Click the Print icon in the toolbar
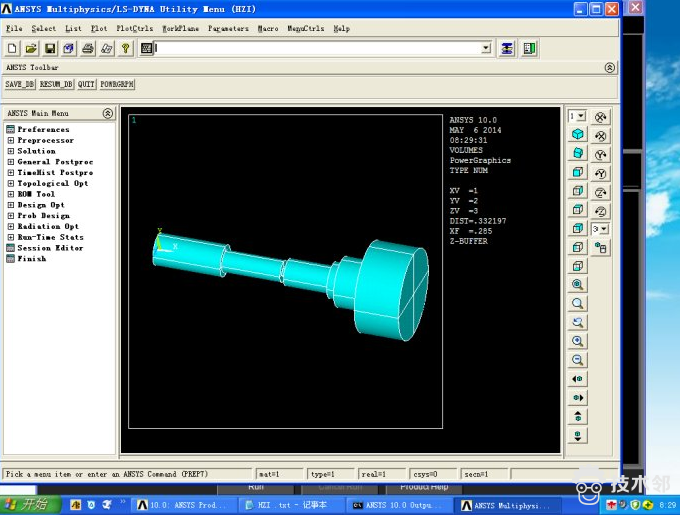The width and height of the screenshot is (680, 515). point(88,48)
